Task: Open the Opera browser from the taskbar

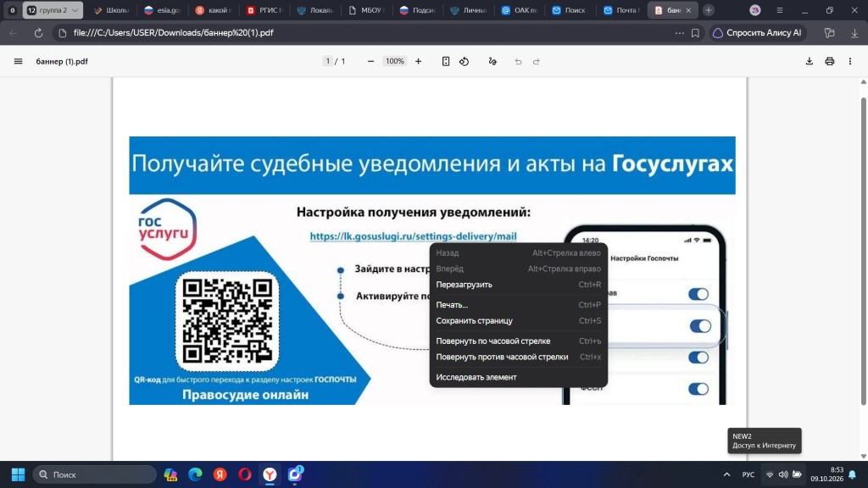Action: (x=245, y=474)
